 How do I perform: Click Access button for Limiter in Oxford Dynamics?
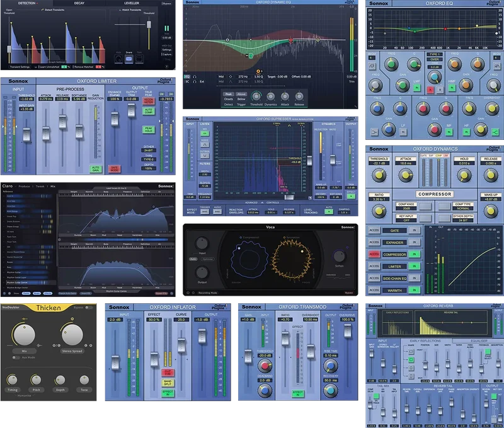pyautogui.click(x=374, y=266)
